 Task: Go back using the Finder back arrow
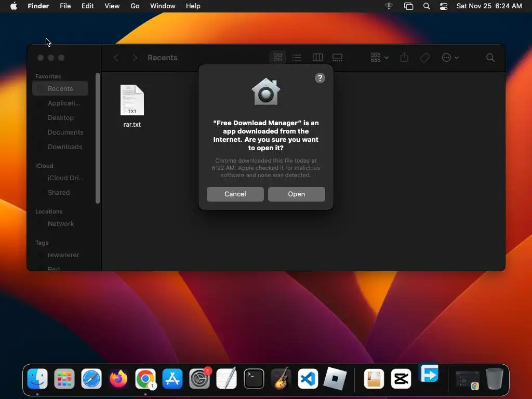click(x=116, y=58)
